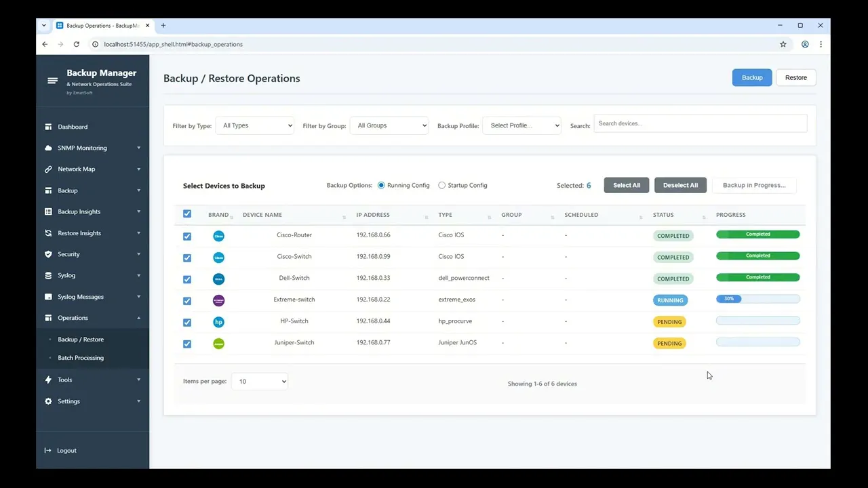Image resolution: width=868 pixels, height=488 pixels.
Task: Click the Restore Insights icon
Action: (x=48, y=233)
